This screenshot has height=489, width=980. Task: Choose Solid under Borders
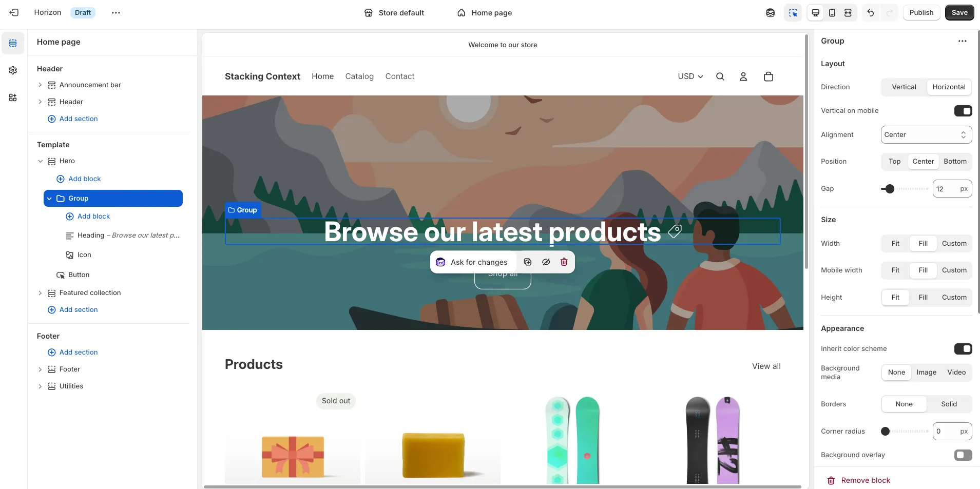pos(949,404)
